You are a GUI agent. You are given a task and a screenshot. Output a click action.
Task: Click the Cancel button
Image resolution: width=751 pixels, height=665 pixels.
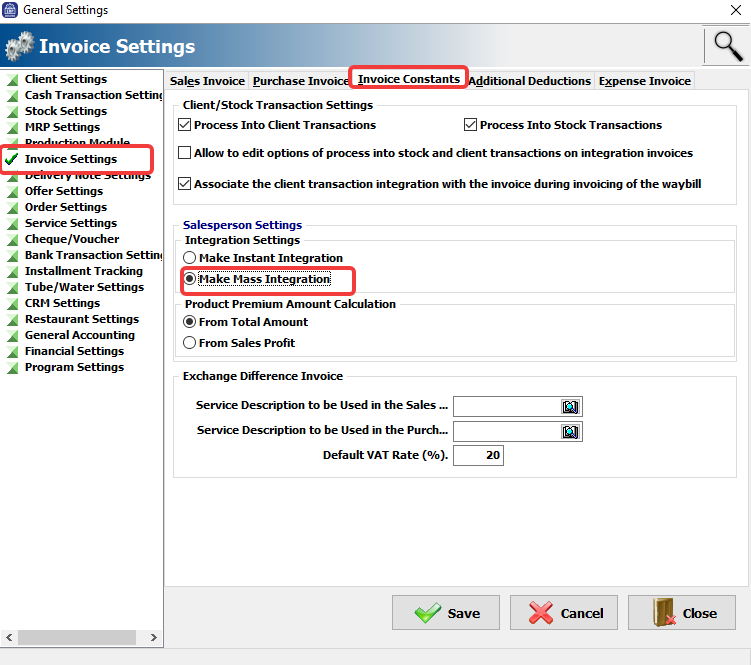point(564,613)
